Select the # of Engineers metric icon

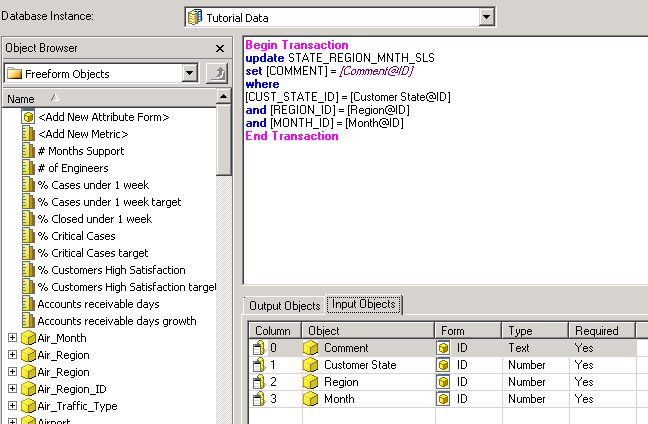28,168
